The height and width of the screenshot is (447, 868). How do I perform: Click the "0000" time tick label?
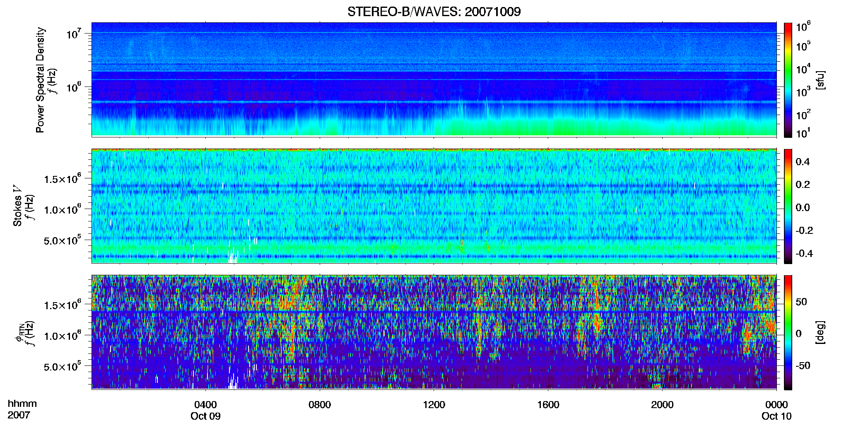776,405
